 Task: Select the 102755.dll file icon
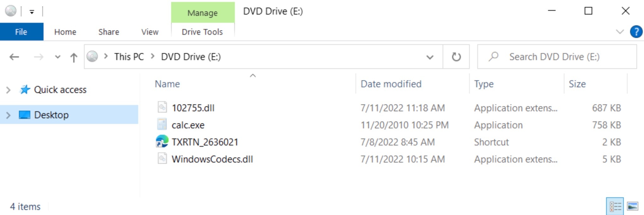[x=162, y=107]
